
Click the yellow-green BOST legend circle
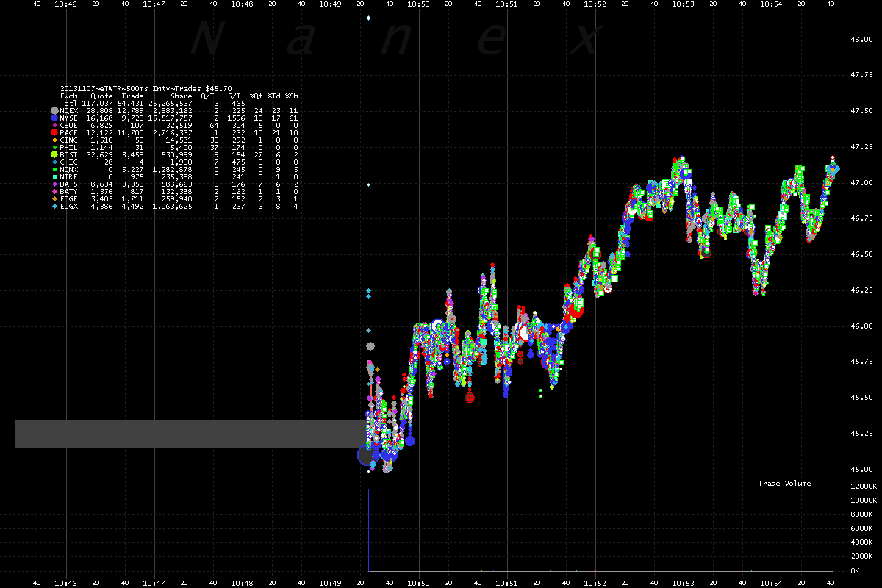54,154
